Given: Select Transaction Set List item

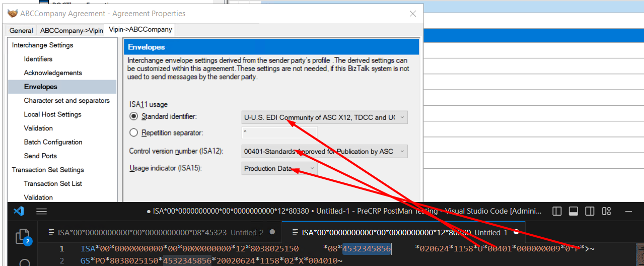Looking at the screenshot, I should pos(53,183).
